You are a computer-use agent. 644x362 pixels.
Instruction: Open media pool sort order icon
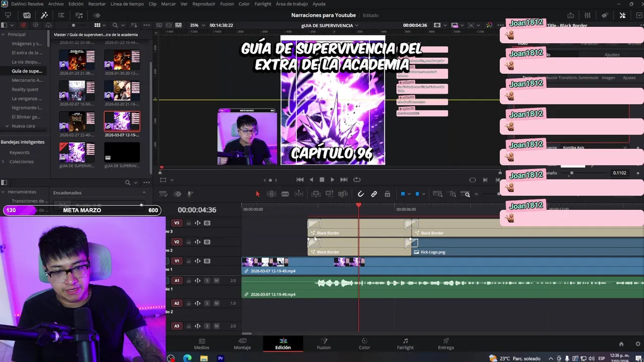(x=134, y=25)
